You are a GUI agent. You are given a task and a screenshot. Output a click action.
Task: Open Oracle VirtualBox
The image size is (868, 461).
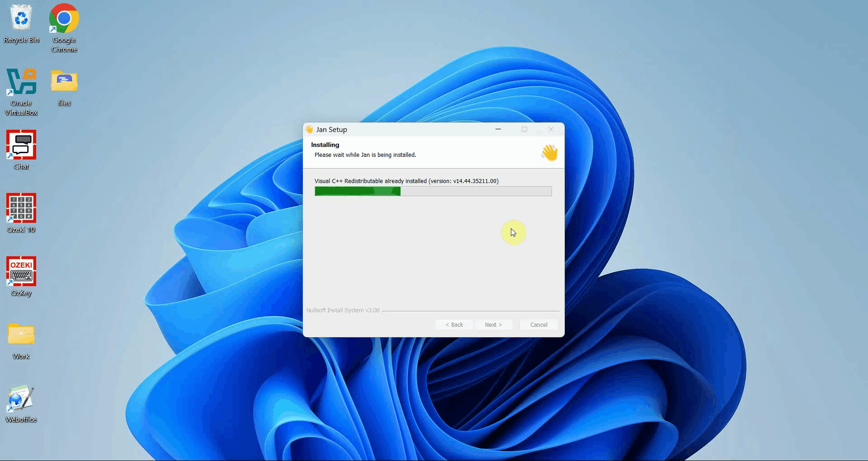click(x=21, y=82)
